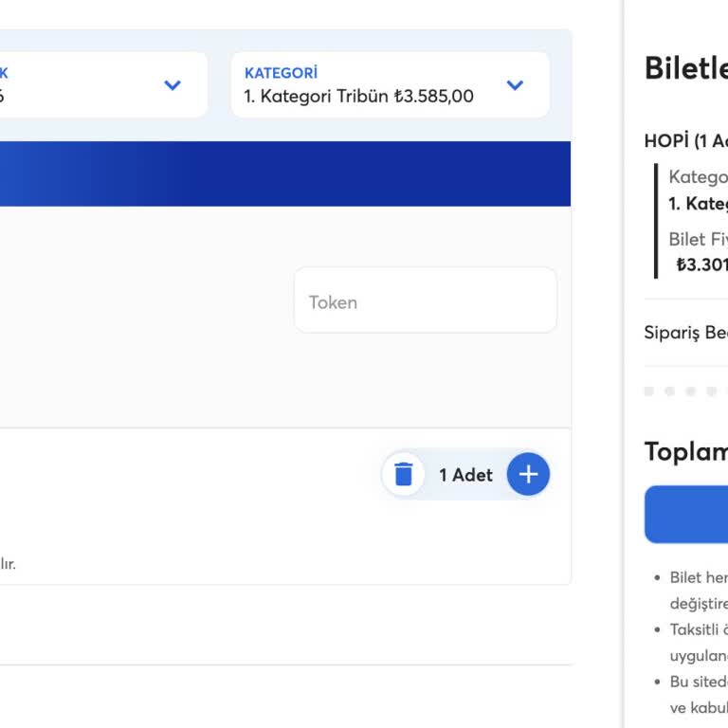Select the 'Sipariş Be' order line
This screenshot has height=728, width=728.
click(x=686, y=333)
